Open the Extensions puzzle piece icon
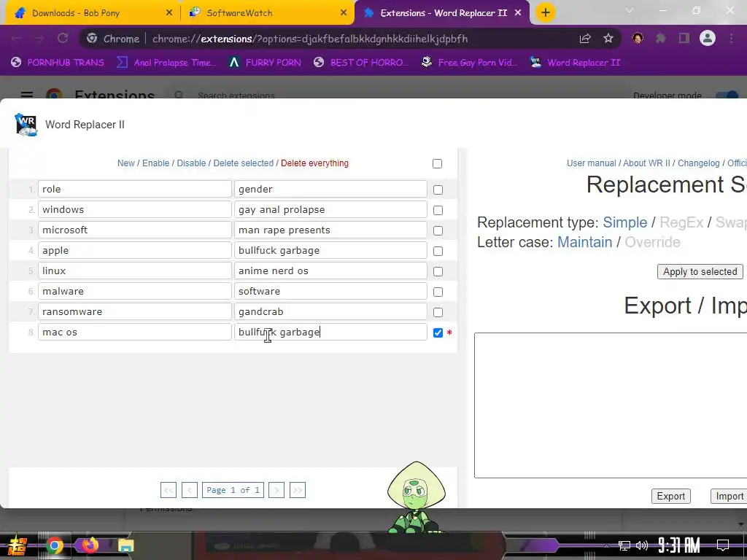The image size is (747, 560). click(661, 38)
